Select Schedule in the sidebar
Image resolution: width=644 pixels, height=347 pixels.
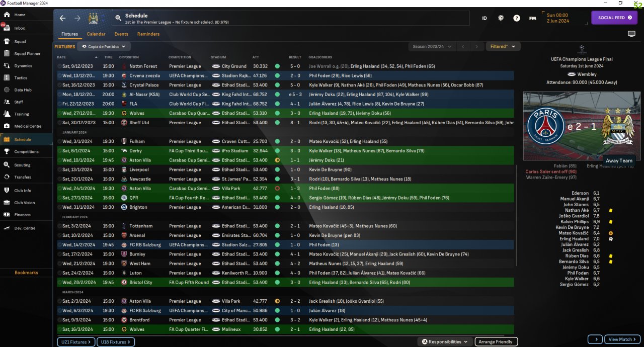tap(26, 139)
